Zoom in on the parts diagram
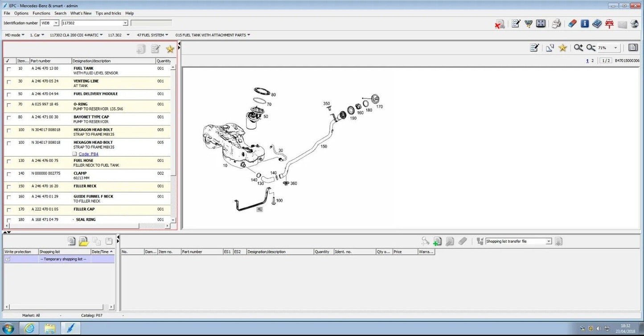The height and width of the screenshot is (336, 644). [578, 48]
